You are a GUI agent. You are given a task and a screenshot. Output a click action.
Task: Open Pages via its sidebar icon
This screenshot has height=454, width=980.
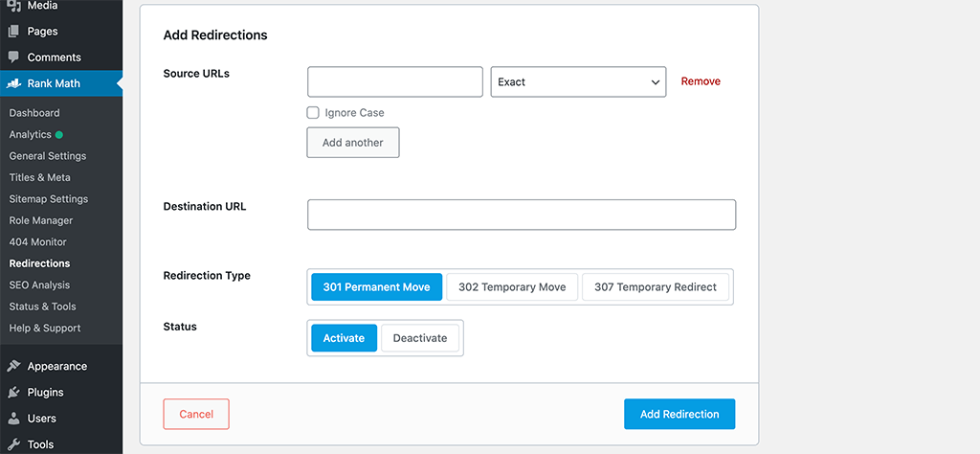(14, 32)
